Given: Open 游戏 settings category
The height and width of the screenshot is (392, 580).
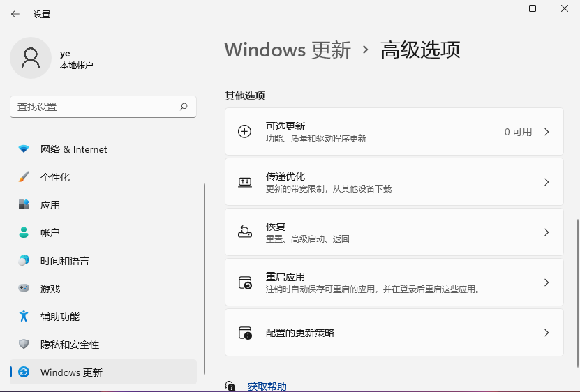Looking at the screenshot, I should (x=103, y=288).
